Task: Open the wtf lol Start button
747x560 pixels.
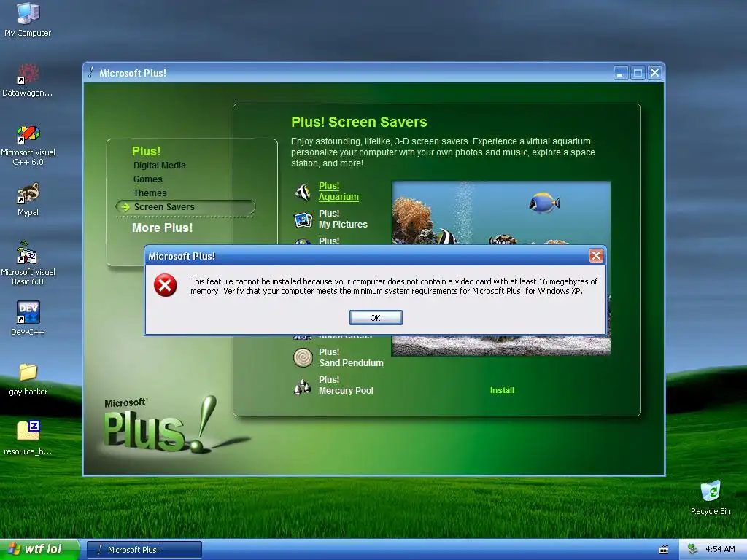Action: pyautogui.click(x=39, y=549)
